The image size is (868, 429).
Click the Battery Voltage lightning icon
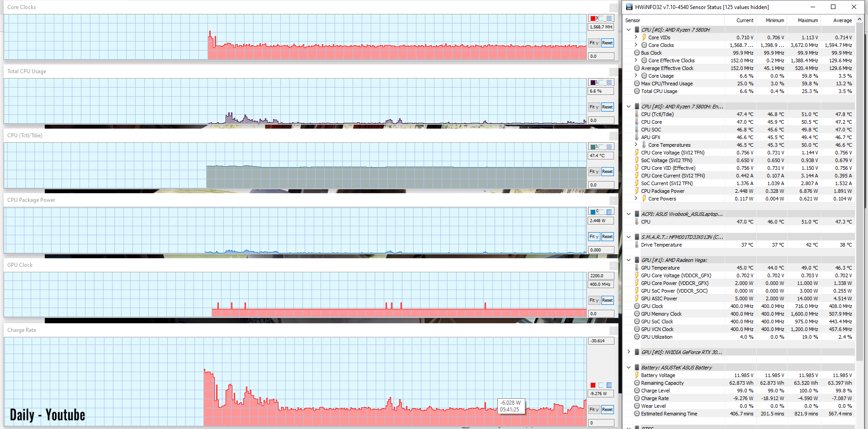click(x=637, y=375)
